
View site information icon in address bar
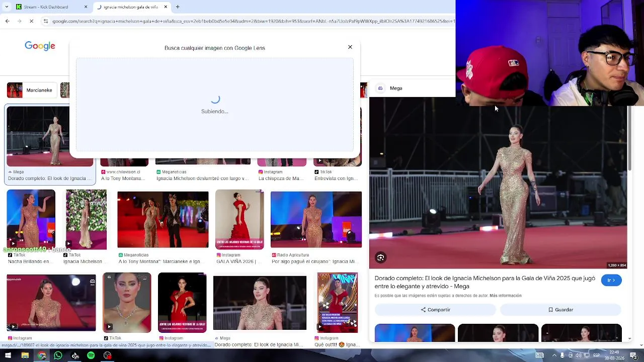pos(46,21)
